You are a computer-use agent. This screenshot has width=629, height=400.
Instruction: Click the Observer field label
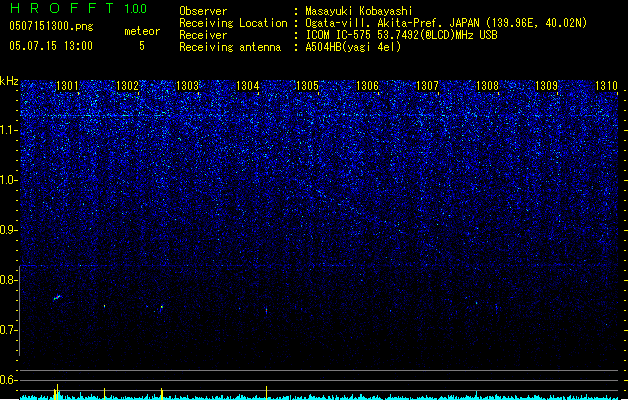point(203,11)
